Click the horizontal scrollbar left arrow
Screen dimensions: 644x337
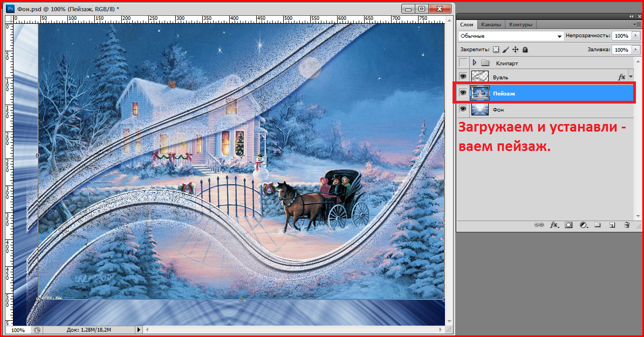click(147, 329)
